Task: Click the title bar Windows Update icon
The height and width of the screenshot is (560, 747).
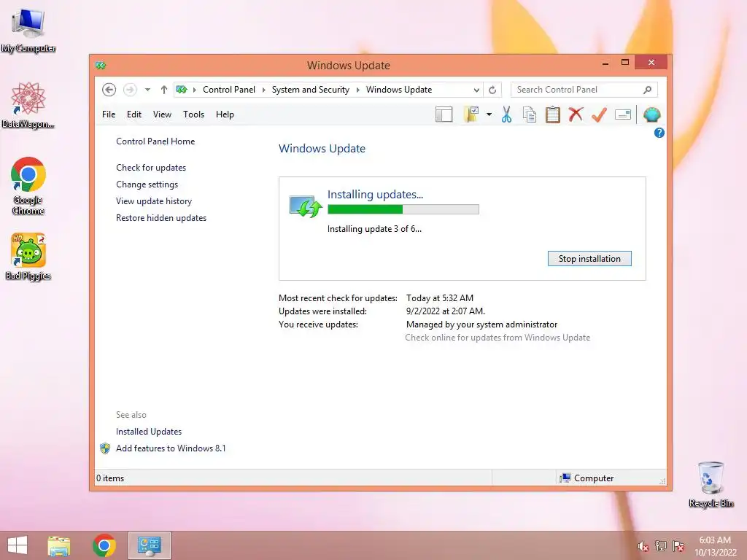Action: coord(100,65)
